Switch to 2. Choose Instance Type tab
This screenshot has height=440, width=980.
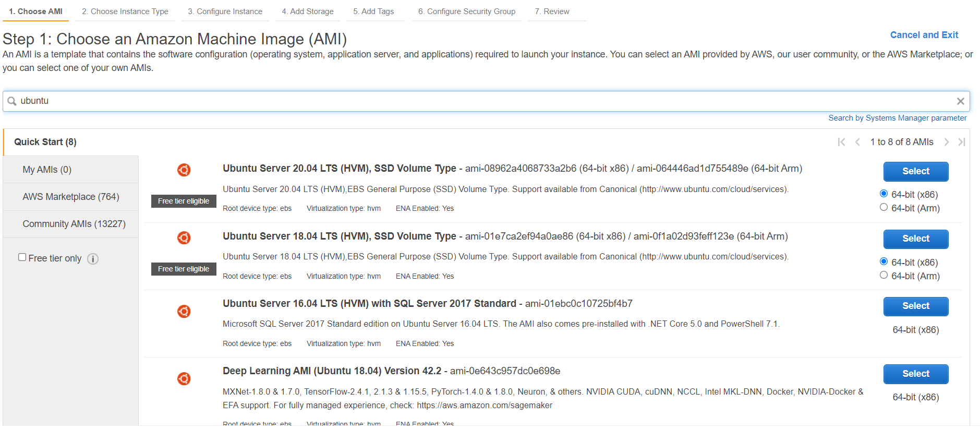(x=125, y=11)
